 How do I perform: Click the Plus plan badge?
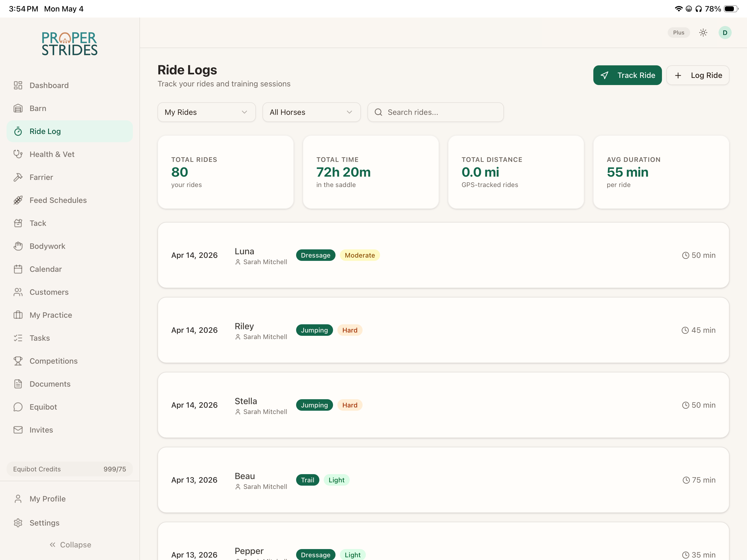point(678,33)
